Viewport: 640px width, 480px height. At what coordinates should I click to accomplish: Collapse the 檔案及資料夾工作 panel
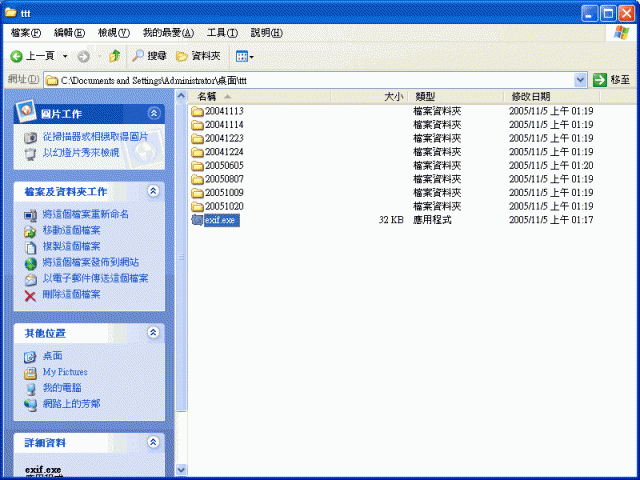click(153, 191)
